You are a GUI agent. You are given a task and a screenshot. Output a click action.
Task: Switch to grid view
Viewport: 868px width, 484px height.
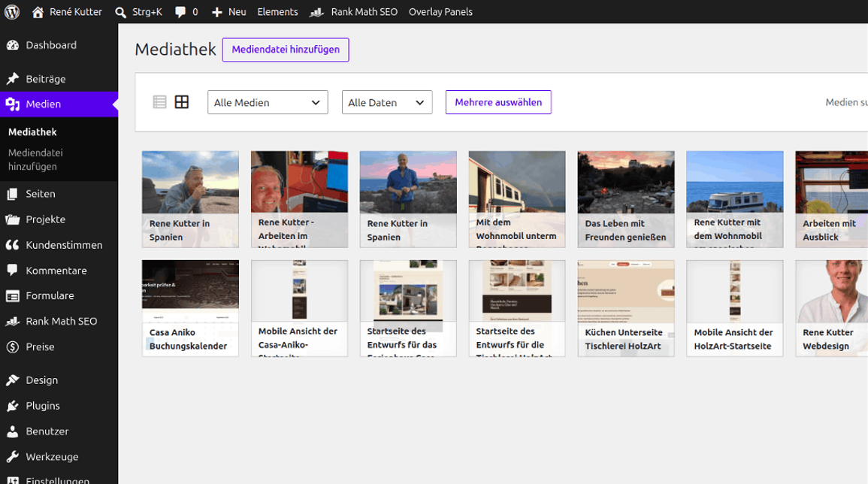pyautogui.click(x=182, y=102)
